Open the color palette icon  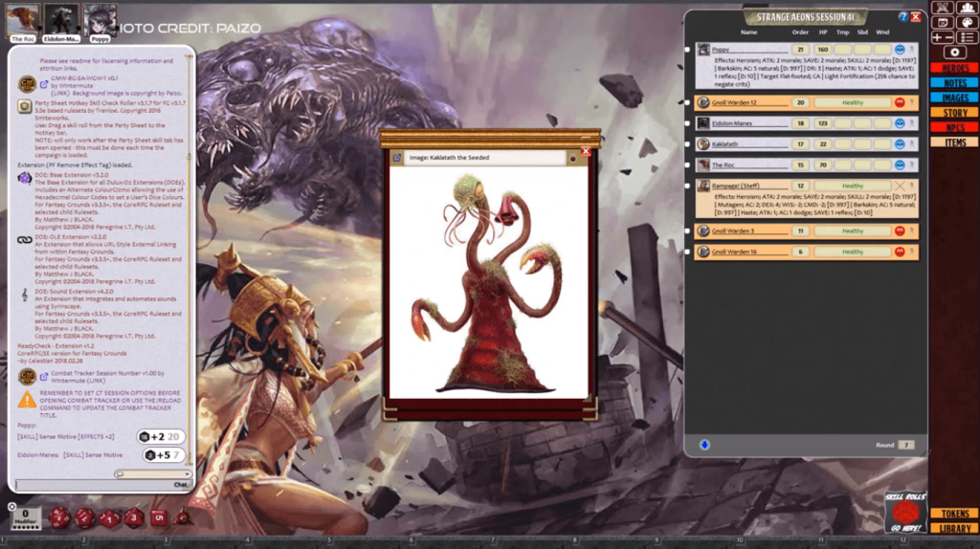967,23
